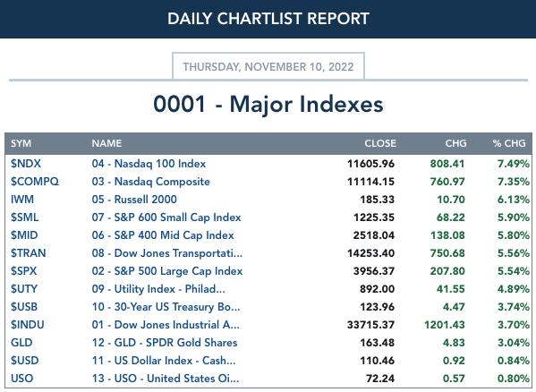The width and height of the screenshot is (536, 392).
Task: Select the $TRAN symbol link
Action: coord(28,253)
